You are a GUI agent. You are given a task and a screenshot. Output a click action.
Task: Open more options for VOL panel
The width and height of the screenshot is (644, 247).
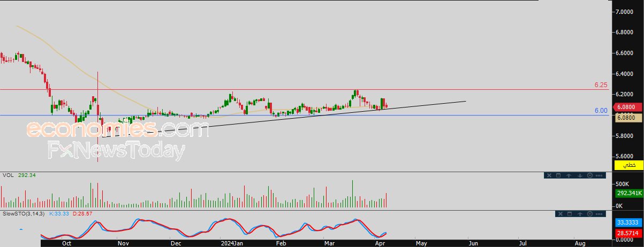click(x=599, y=175)
